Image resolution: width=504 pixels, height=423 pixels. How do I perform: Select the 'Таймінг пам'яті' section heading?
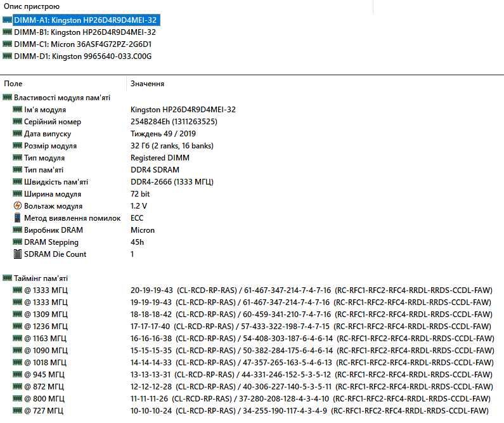[x=41, y=278]
